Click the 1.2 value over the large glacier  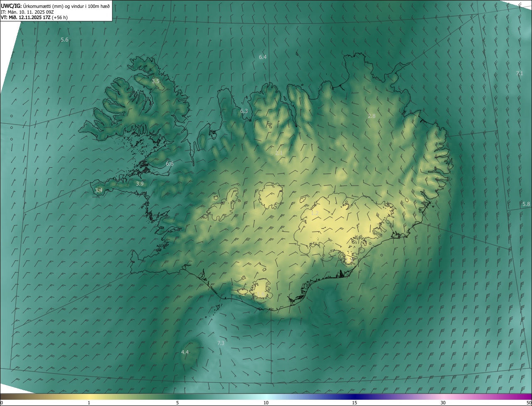(315, 213)
